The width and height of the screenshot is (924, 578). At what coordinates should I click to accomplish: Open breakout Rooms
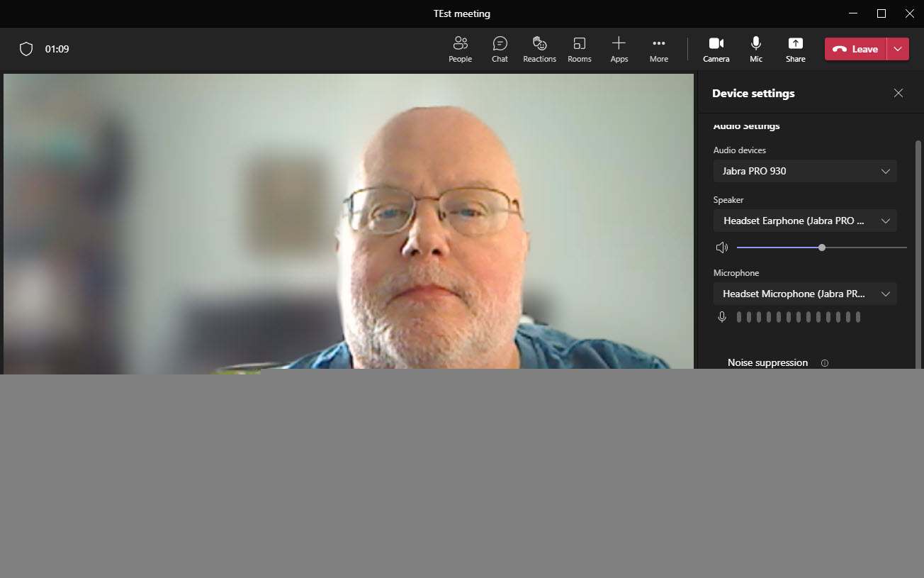579,49
